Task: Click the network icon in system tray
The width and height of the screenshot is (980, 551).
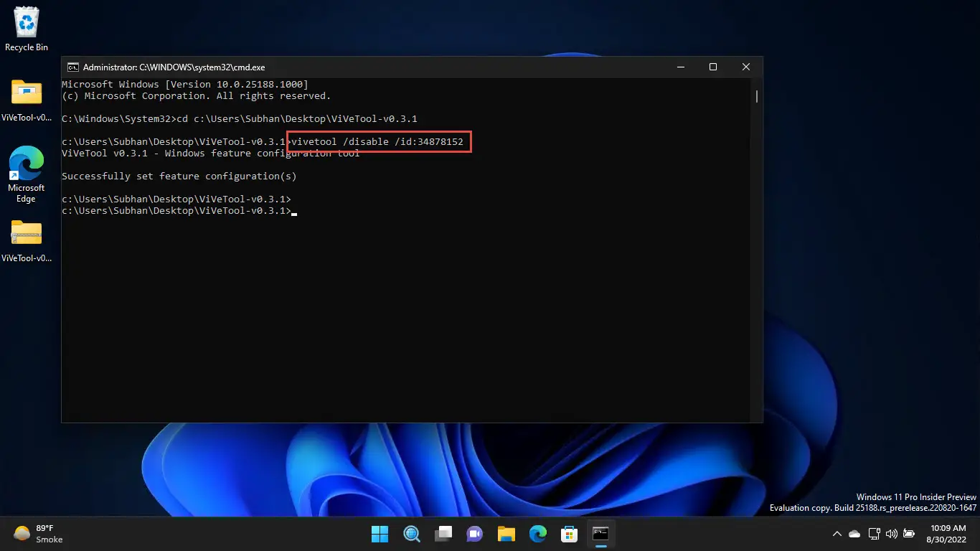Action: [x=874, y=534]
